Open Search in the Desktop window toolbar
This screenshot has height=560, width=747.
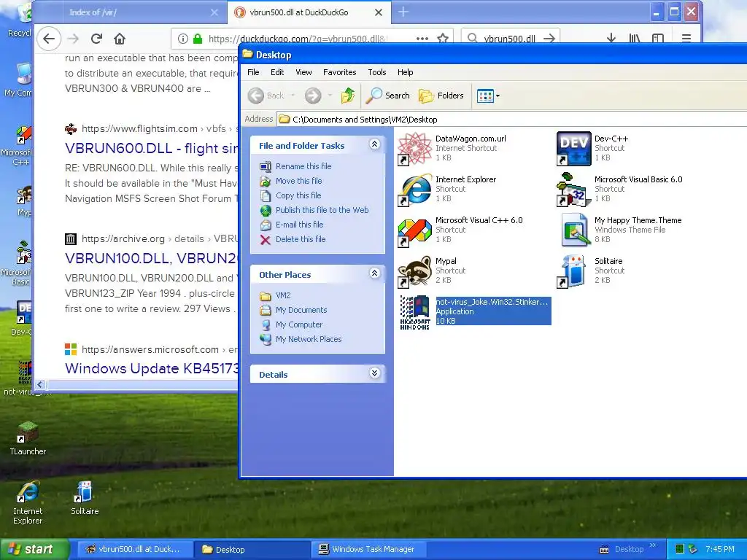point(388,96)
